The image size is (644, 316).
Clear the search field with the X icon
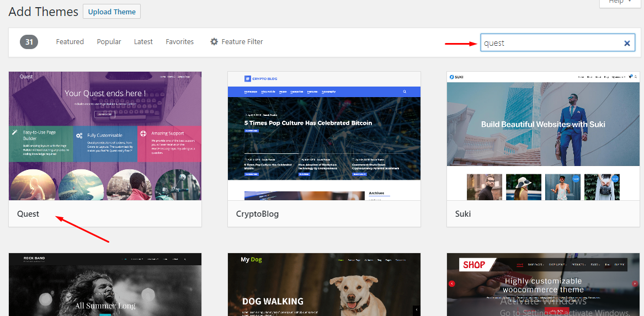[627, 43]
